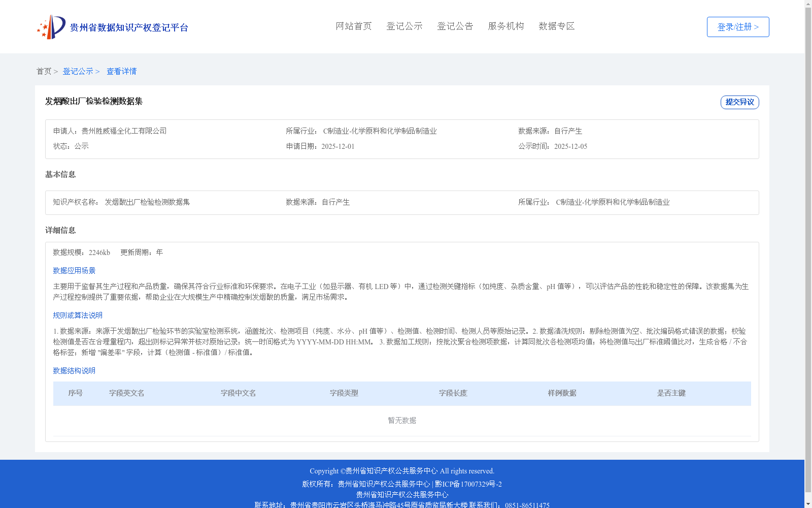
Task: Click the 查看详情 breadcrumb
Action: click(122, 71)
